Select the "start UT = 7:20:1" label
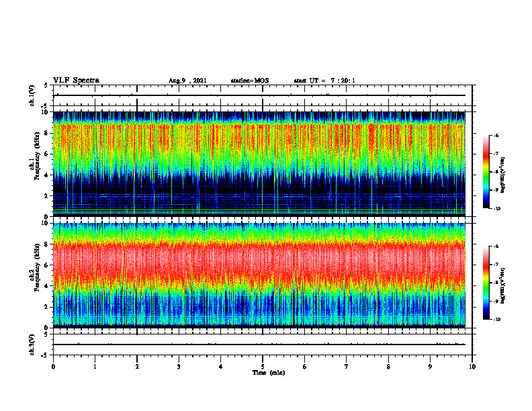Screen dimensions: 532x411 coord(324,81)
